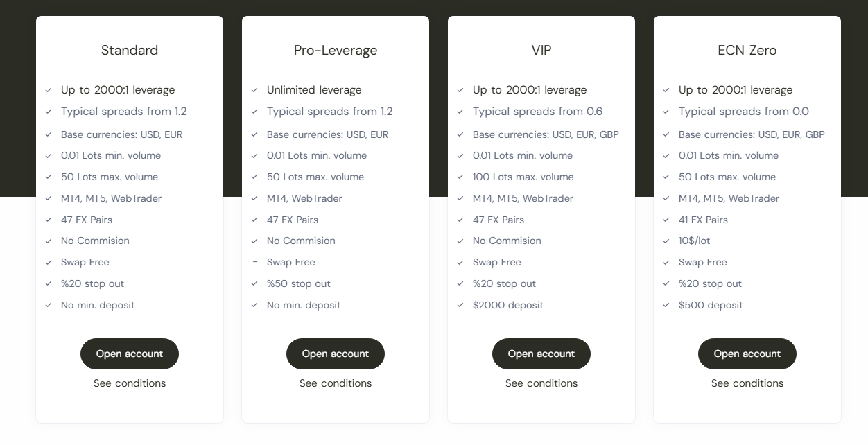Open account under the VIP plan
Screen dimensions: 868x445
541,354
